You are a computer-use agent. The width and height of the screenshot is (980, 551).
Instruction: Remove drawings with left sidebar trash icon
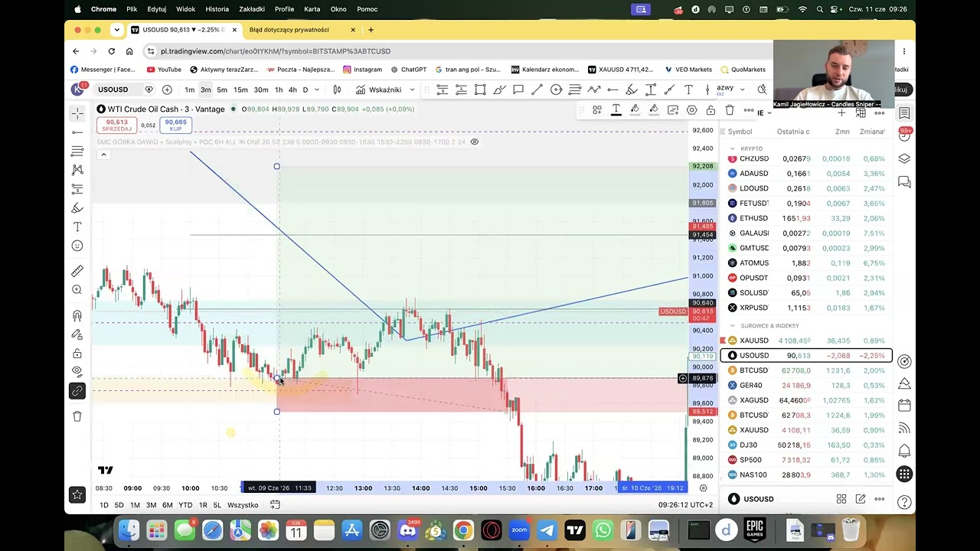(77, 416)
